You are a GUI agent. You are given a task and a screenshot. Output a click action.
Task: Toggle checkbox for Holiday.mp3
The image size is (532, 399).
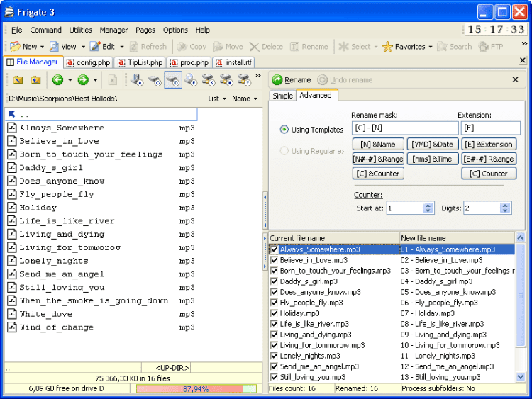[275, 313]
